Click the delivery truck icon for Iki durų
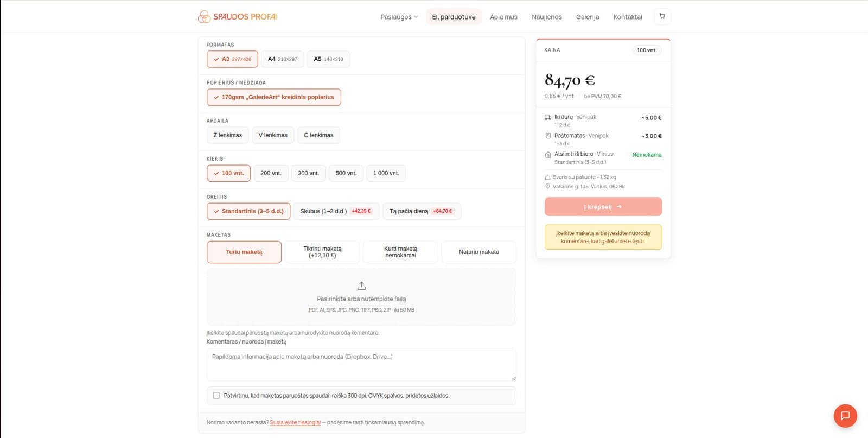Image resolution: width=868 pixels, height=438 pixels. pos(548,117)
